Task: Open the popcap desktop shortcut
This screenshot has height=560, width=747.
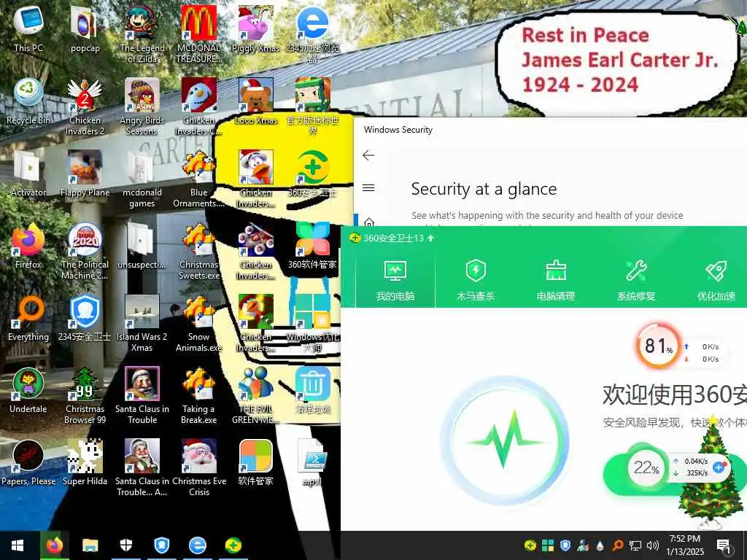Action: (x=85, y=29)
